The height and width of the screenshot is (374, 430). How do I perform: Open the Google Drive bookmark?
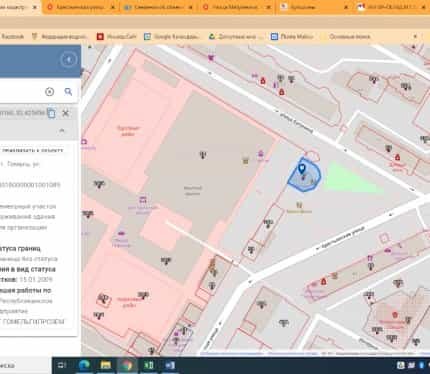pos(235,37)
